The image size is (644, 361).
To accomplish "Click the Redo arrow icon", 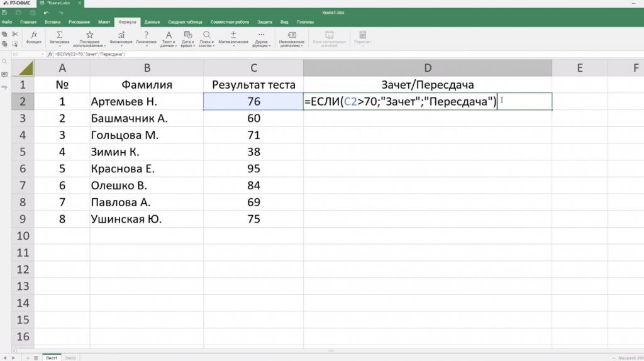I will [60, 13].
